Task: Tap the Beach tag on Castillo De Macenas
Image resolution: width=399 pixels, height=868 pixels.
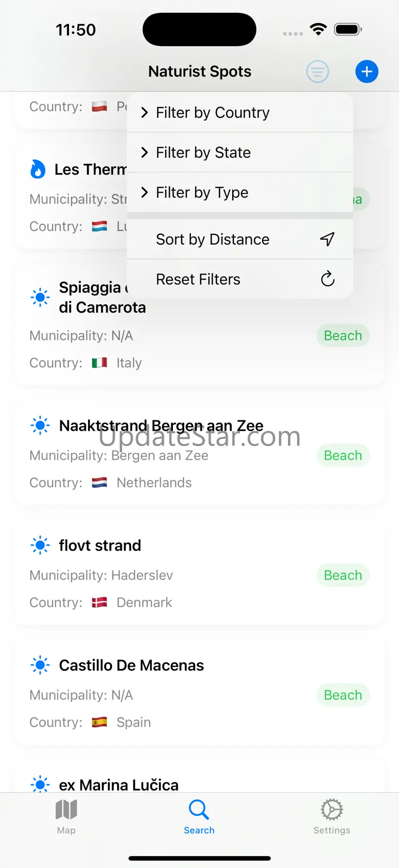Action: [x=343, y=695]
